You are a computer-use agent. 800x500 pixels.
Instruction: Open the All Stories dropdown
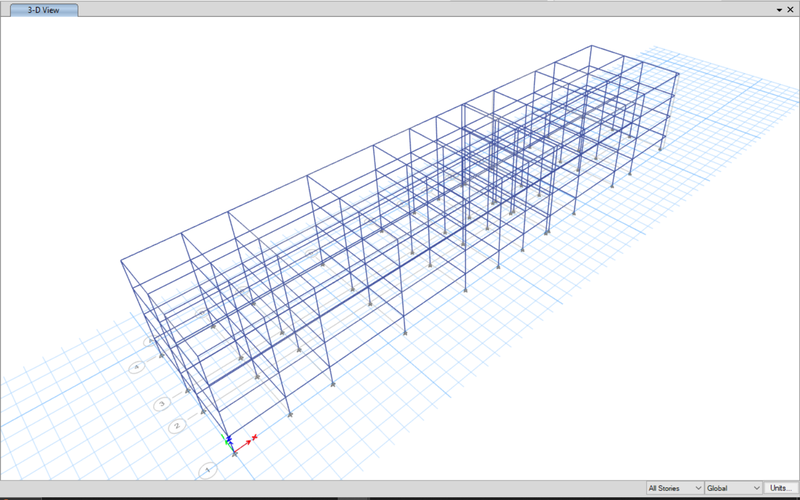(x=674, y=488)
